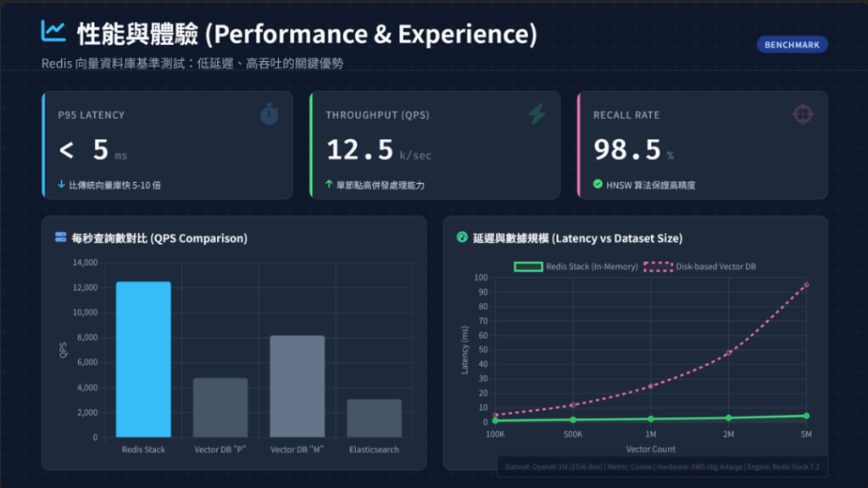Click the crosshair target icon in Recall Rate card
Viewport: 868px width, 488px height.
802,114
